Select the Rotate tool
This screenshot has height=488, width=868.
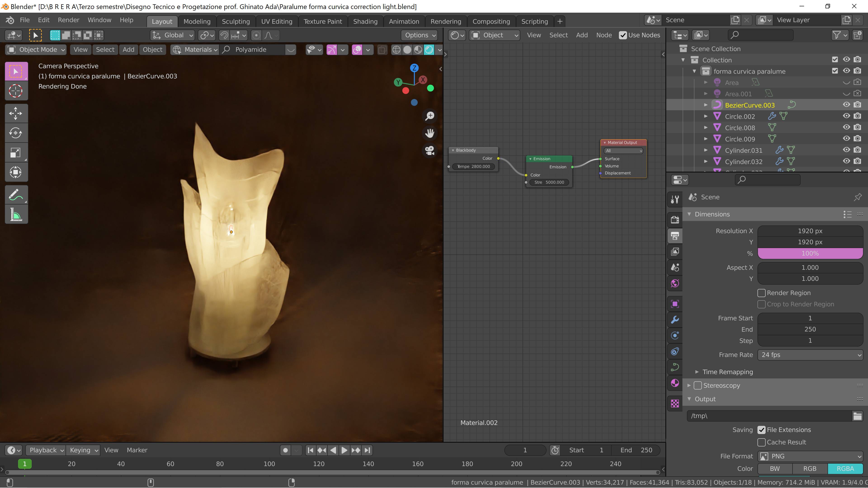point(16,133)
